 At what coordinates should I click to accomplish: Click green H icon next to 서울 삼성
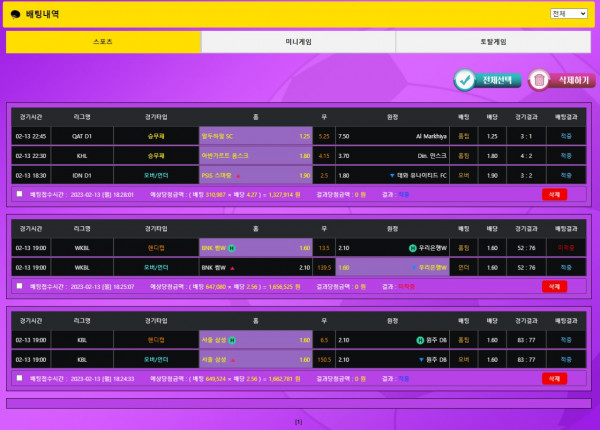(232, 340)
